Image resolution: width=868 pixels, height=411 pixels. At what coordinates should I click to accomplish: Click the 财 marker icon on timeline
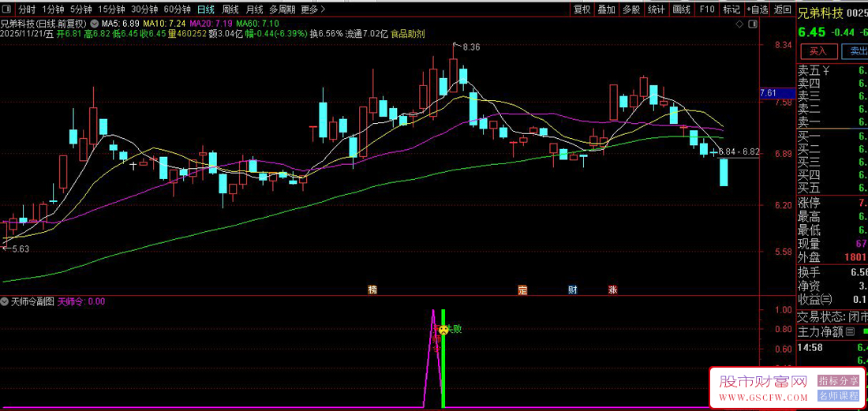(x=573, y=290)
